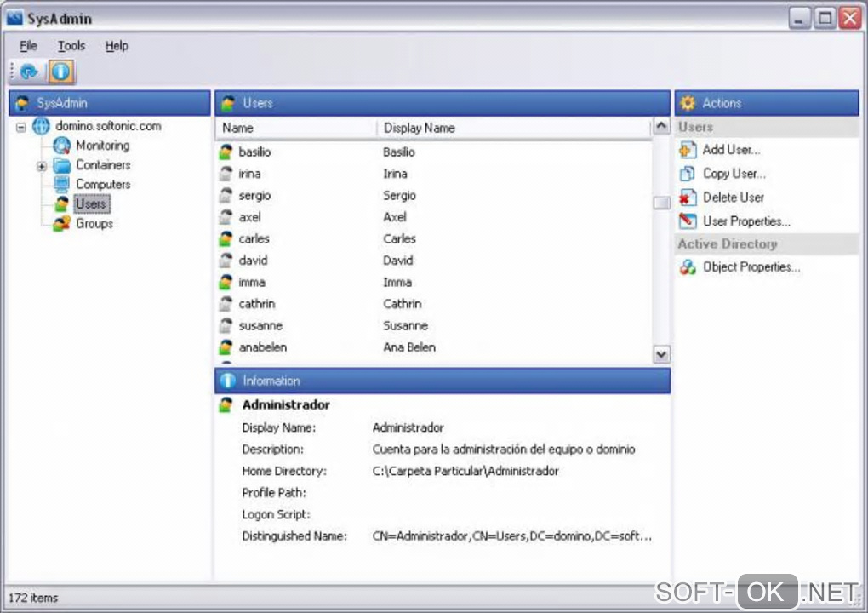The height and width of the screenshot is (613, 868).
Task: Click the Actions gear header icon
Action: tap(687, 103)
